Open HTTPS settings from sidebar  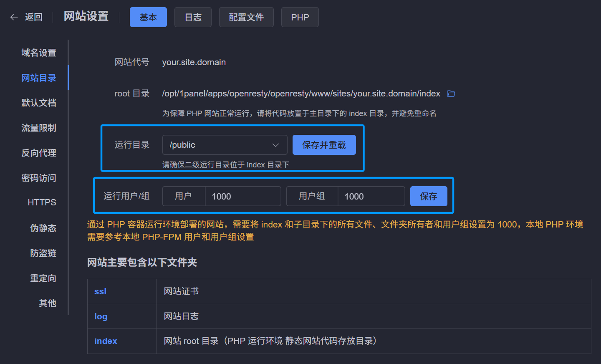(42, 202)
